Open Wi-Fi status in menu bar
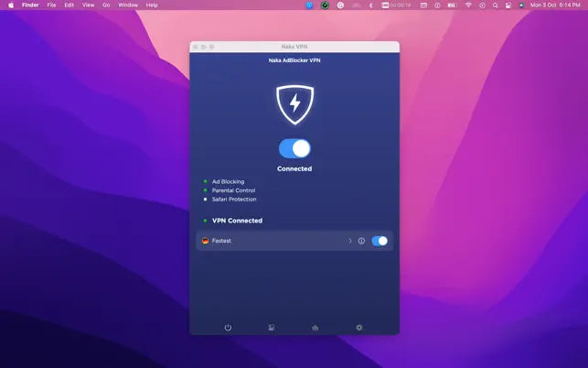Image resolution: width=588 pixels, height=368 pixels. click(468, 5)
